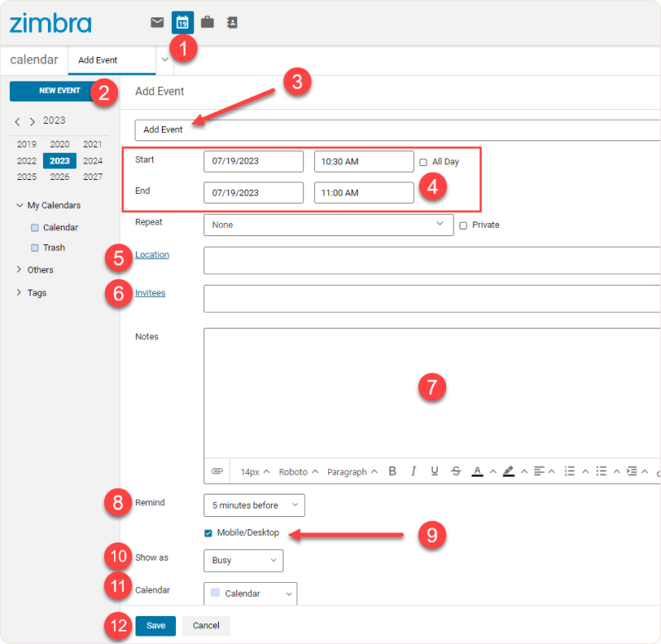
Task: Expand highlight color options arrow
Action: pyautogui.click(x=524, y=471)
